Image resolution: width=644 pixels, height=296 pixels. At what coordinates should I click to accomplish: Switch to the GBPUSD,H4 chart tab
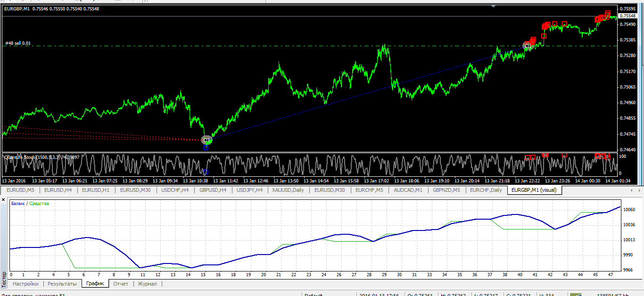click(x=214, y=190)
